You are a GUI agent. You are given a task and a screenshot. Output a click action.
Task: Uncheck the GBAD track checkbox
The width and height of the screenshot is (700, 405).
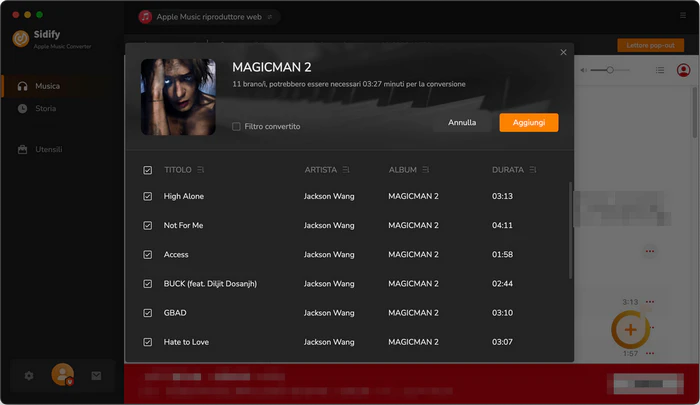pos(148,313)
